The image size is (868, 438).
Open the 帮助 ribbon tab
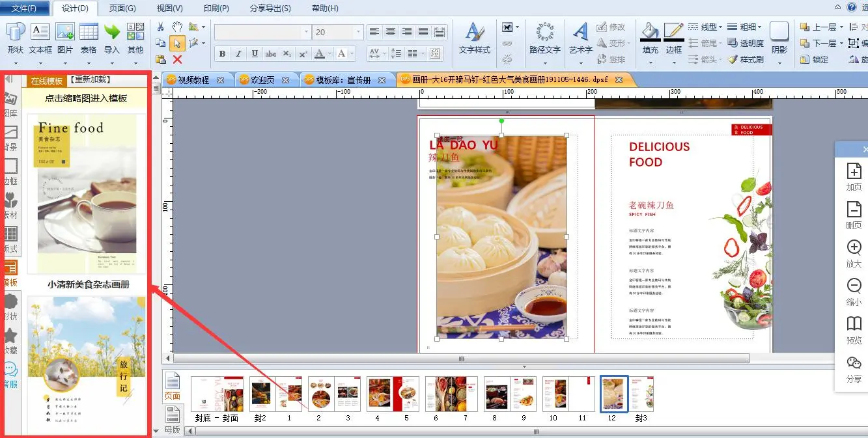[x=325, y=8]
